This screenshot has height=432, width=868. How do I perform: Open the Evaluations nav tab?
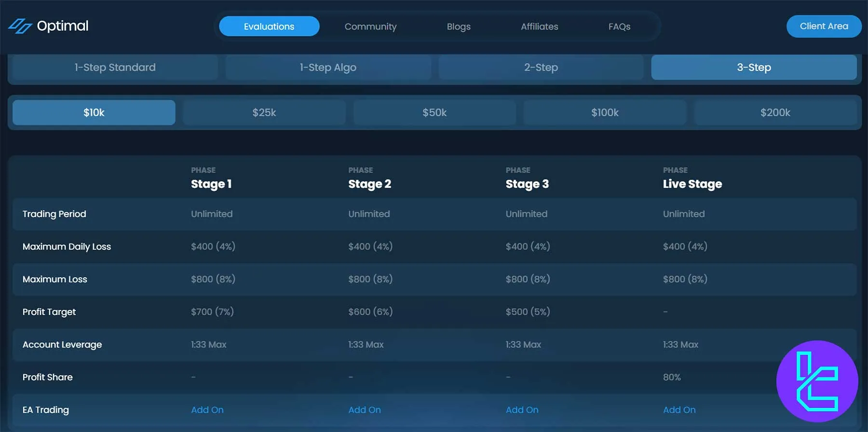pos(269,27)
